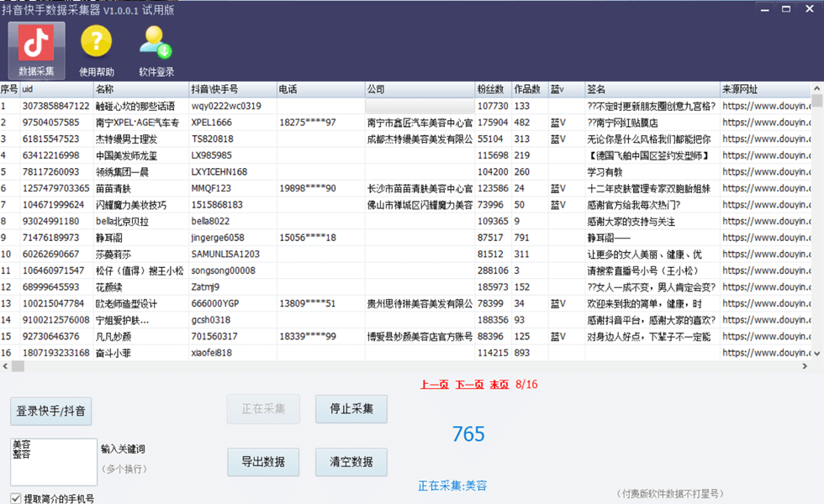Select the uid cell 1257479703365

click(56, 188)
